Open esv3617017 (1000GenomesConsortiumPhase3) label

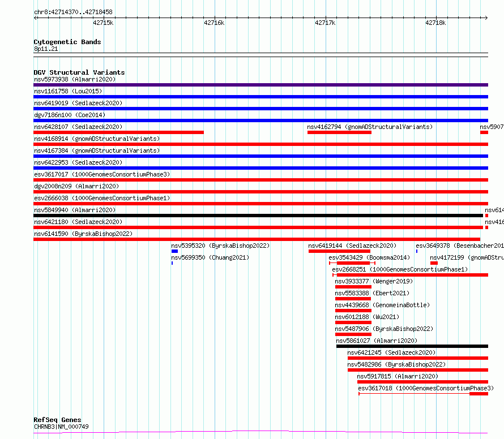click(102, 174)
